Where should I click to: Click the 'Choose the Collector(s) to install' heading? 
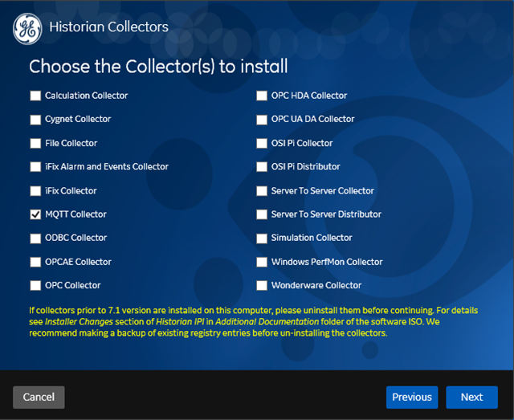coord(158,67)
